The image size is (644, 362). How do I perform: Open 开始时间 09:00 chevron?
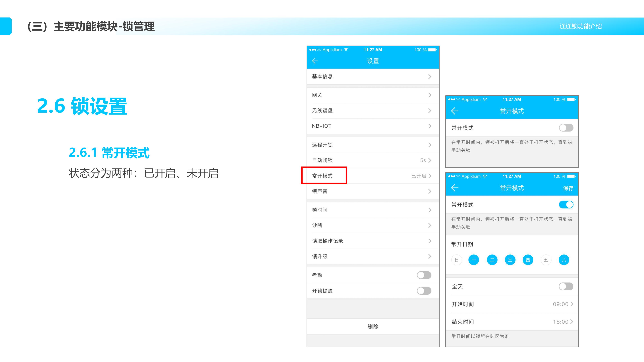pyautogui.click(x=572, y=304)
